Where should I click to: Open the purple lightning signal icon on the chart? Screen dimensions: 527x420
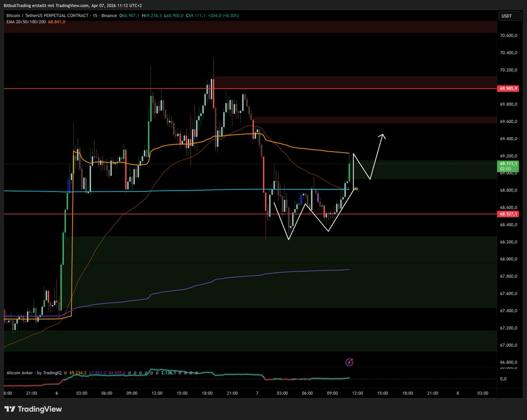coord(350,362)
